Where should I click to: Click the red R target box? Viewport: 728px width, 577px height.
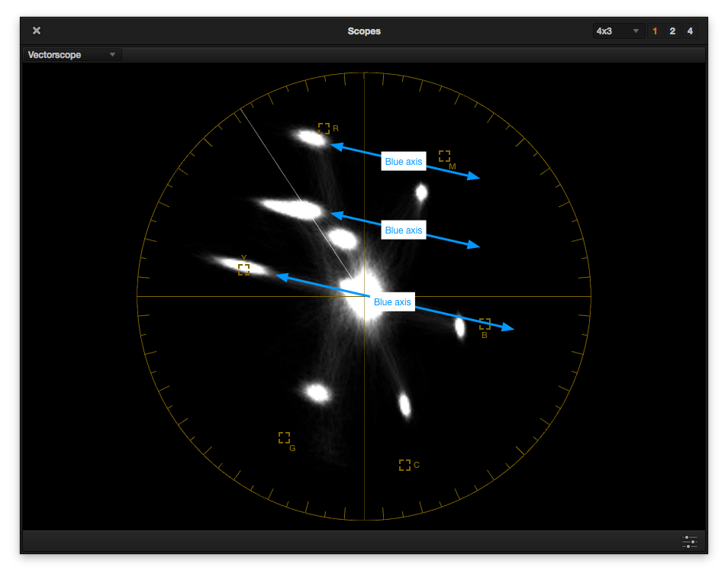pyautogui.click(x=324, y=128)
